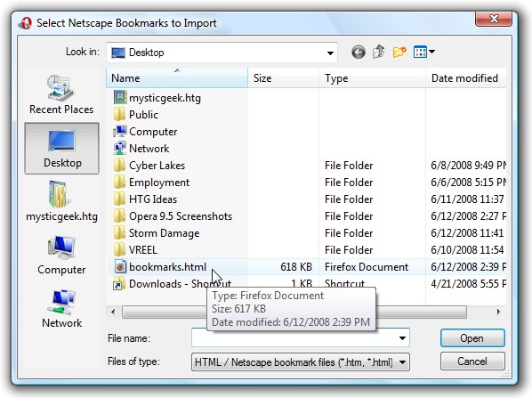Click the VREEL folder icon
532x398 pixels.
(x=119, y=250)
